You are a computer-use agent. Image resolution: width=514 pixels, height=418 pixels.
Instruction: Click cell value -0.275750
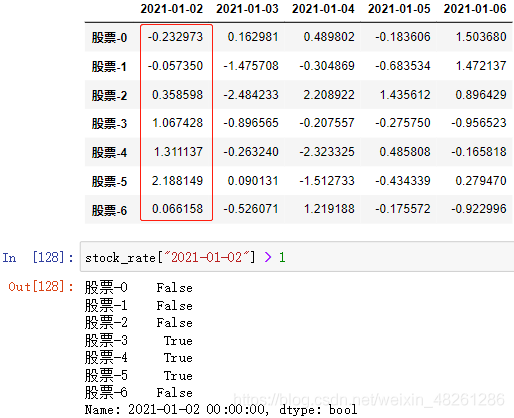click(x=403, y=123)
